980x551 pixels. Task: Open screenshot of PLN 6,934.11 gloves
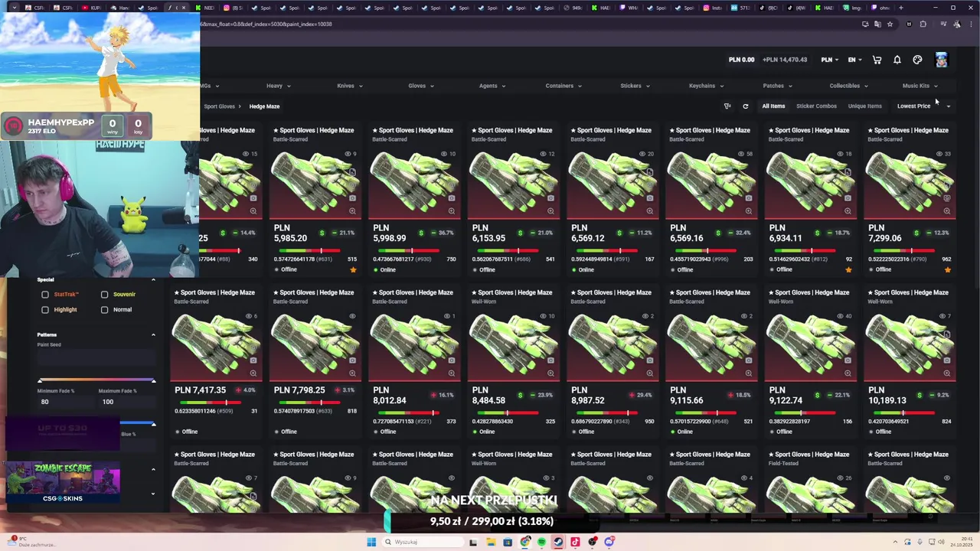[848, 198]
